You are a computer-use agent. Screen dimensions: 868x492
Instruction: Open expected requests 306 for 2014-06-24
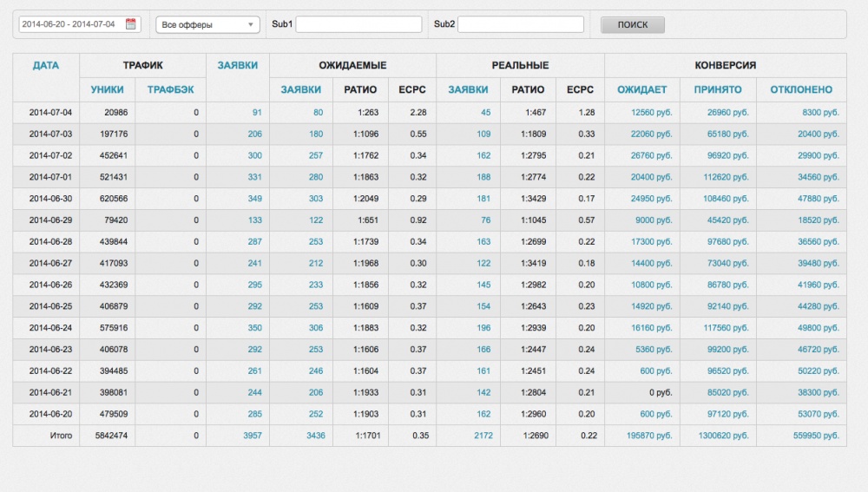pyautogui.click(x=316, y=328)
